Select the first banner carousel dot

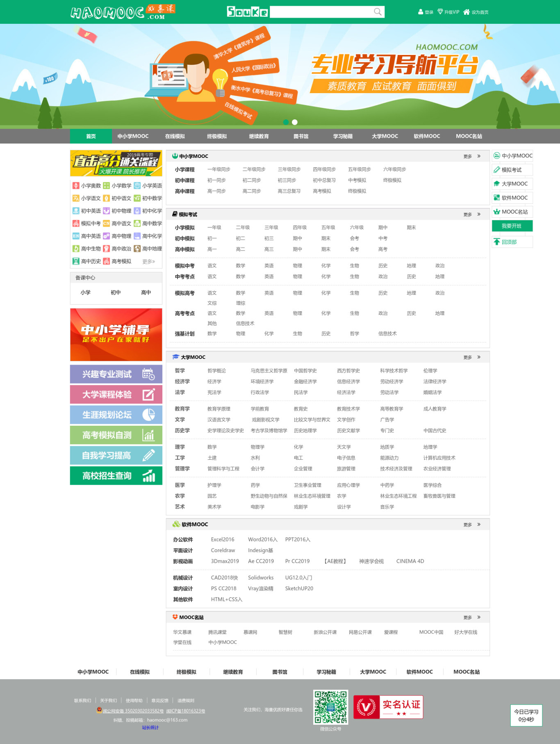tap(286, 122)
